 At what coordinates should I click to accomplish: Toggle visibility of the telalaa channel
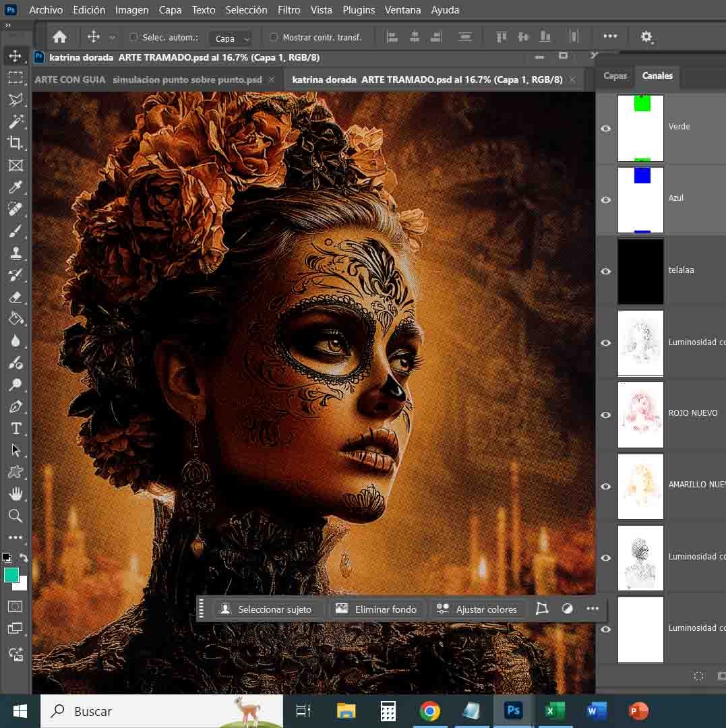click(x=605, y=272)
